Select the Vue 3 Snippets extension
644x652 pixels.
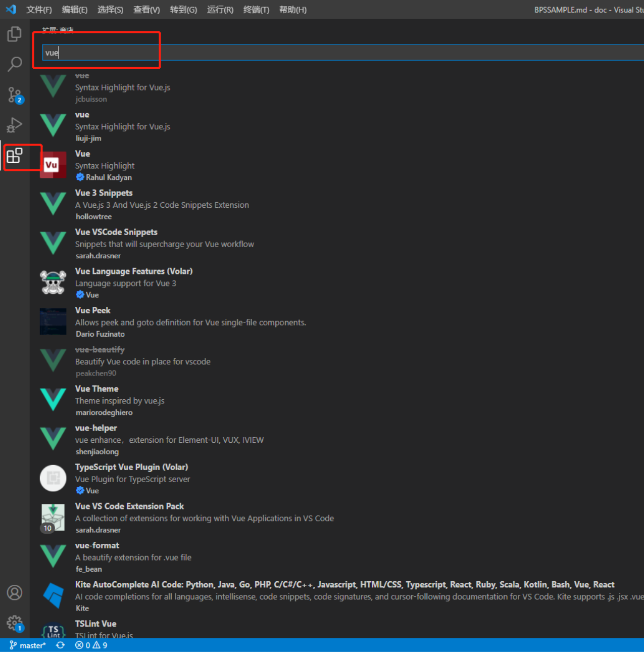pyautogui.click(x=104, y=193)
